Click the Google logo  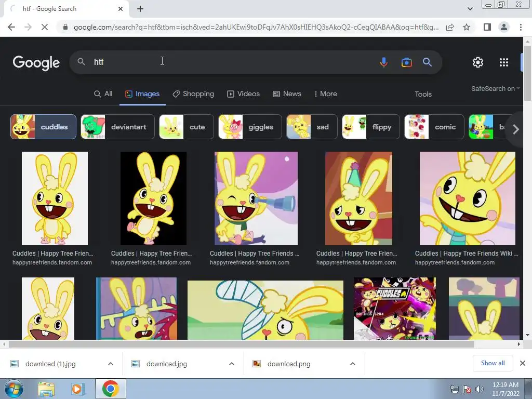point(36,63)
